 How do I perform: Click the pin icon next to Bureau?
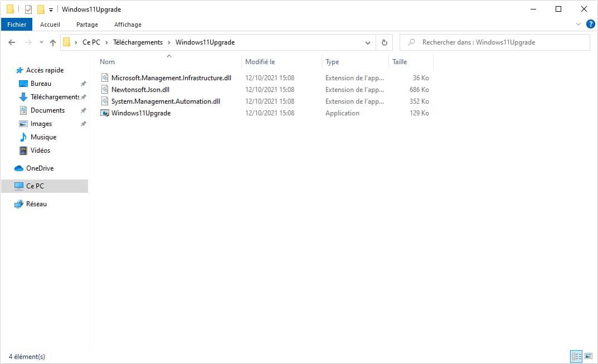click(83, 84)
